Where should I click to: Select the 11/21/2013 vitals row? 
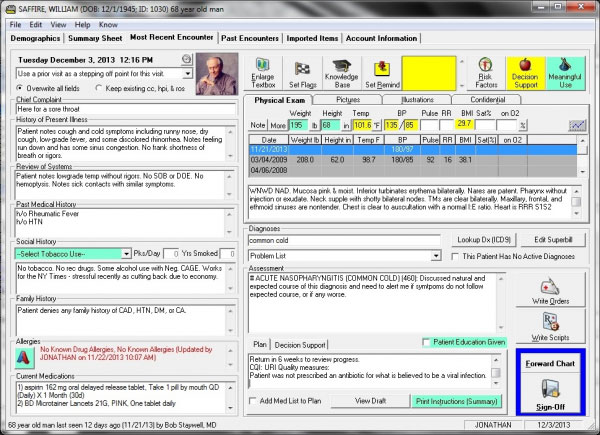[x=413, y=150]
